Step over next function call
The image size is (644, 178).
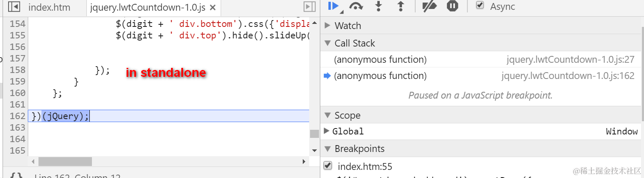(x=356, y=6)
